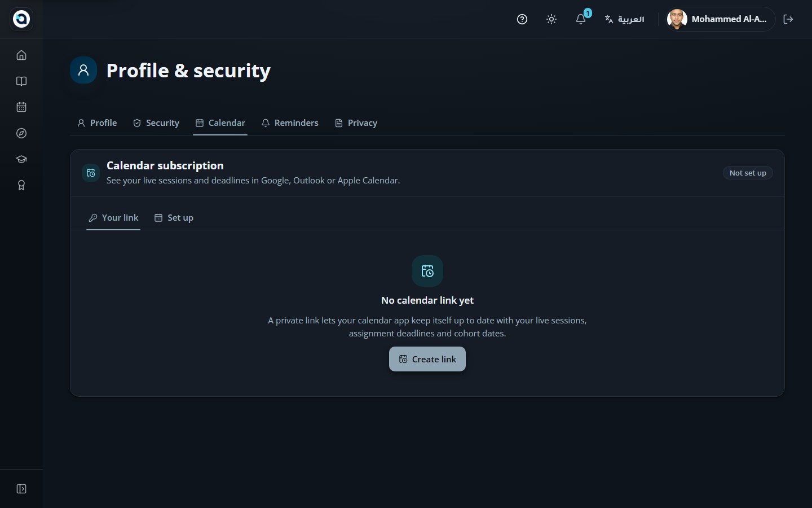812x508 pixels.
Task: Open the Set up sub-tab
Action: tap(174, 218)
